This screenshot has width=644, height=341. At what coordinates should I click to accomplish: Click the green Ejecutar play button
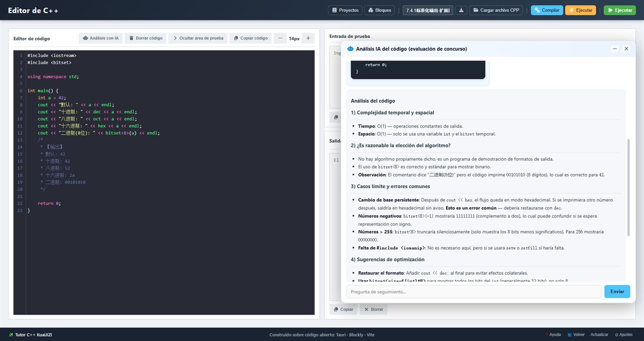pyautogui.click(x=619, y=10)
